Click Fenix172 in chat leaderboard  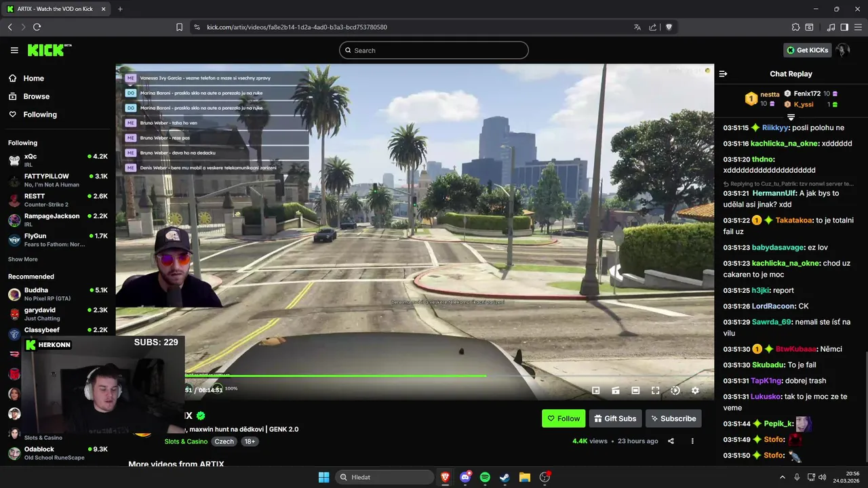(x=807, y=94)
